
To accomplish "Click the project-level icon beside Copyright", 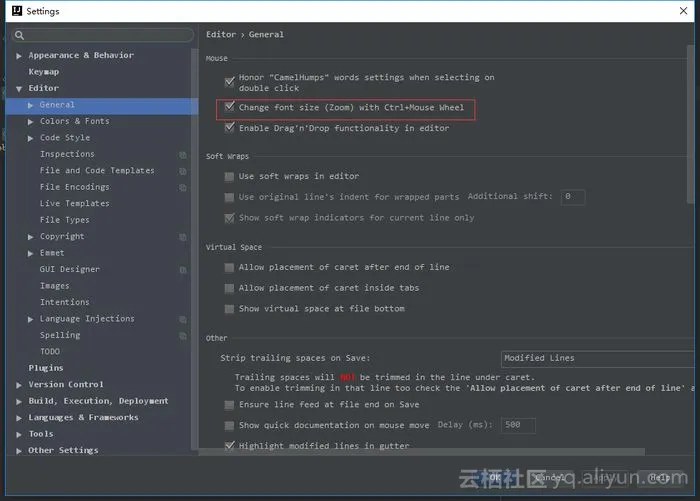I will point(183,237).
